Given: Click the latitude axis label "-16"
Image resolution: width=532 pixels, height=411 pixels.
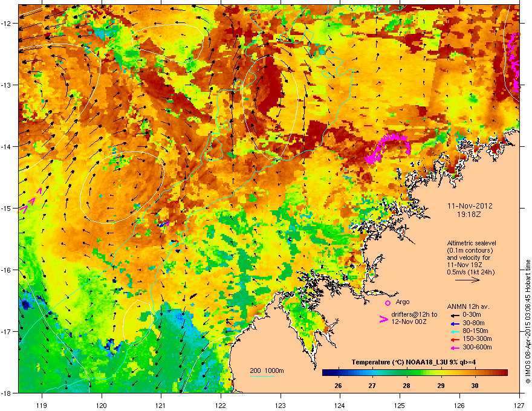Looking at the screenshot, I should pyautogui.click(x=7, y=270).
